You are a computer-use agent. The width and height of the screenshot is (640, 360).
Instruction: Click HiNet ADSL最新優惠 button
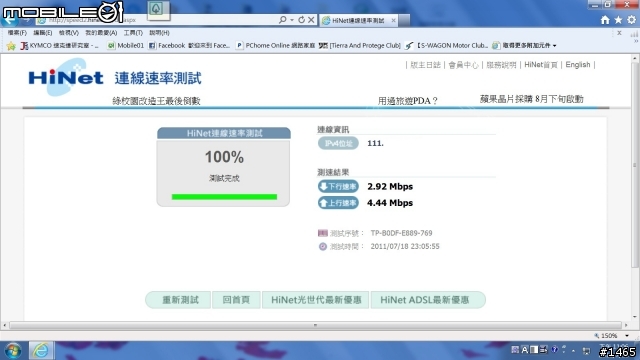[x=428, y=300]
